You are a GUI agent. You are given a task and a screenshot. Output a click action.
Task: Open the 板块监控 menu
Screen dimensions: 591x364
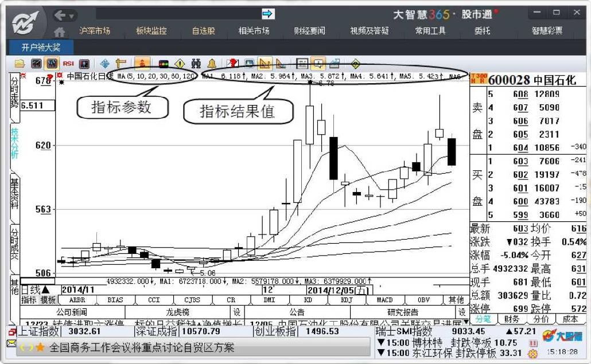151,31
